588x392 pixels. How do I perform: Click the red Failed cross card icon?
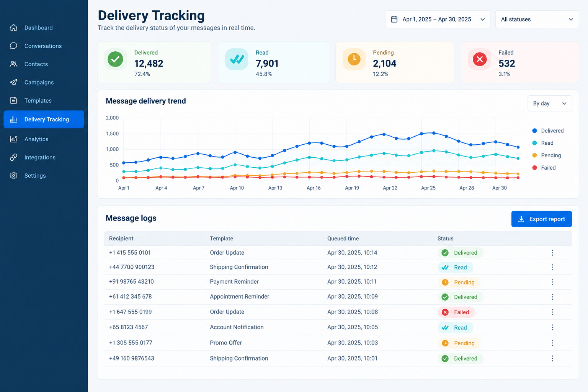click(x=480, y=59)
